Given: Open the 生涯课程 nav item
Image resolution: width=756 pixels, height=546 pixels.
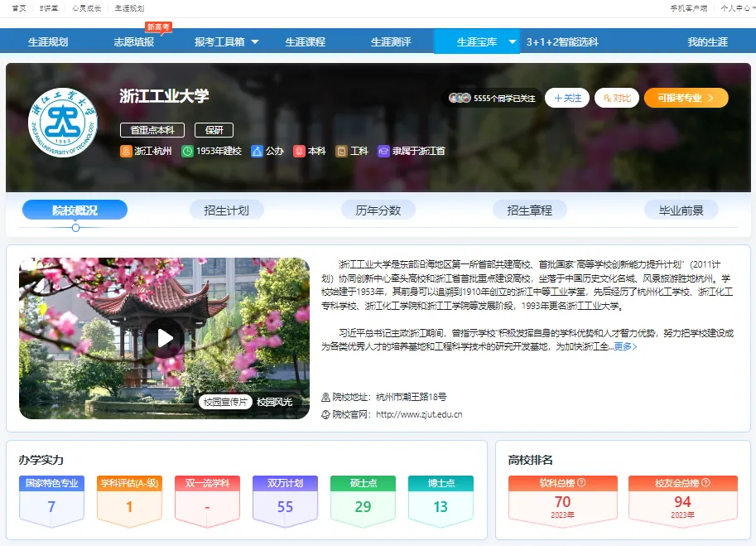Looking at the screenshot, I should (x=306, y=42).
